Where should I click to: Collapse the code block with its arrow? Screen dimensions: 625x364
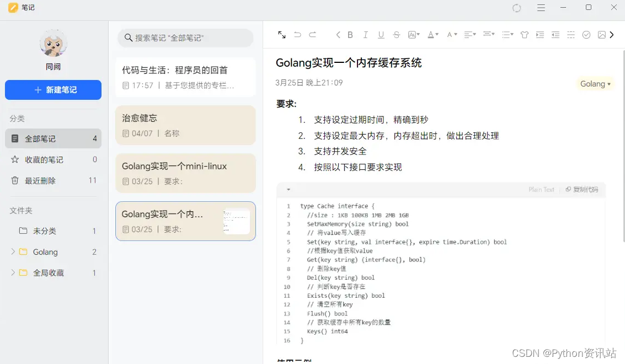(x=288, y=189)
